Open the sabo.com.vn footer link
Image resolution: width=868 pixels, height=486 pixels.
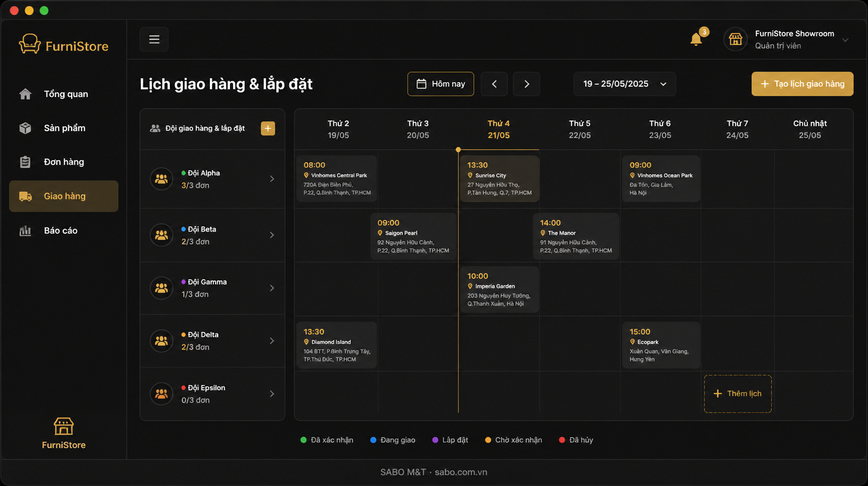[x=461, y=472]
